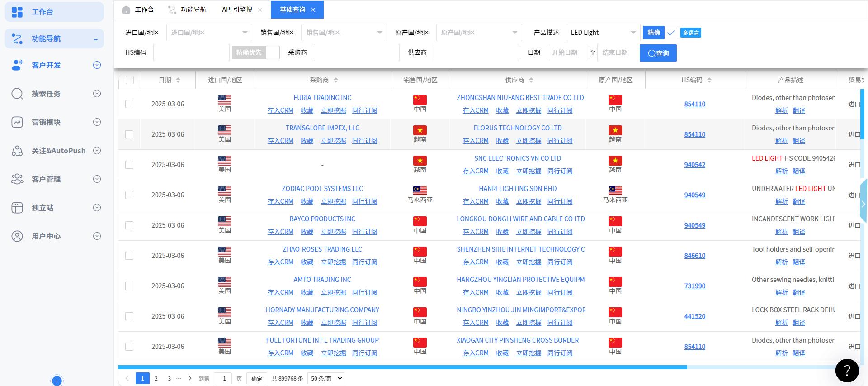The width and height of the screenshot is (868, 386).
Task: Go to previous page arrow
Action: [x=127, y=378]
